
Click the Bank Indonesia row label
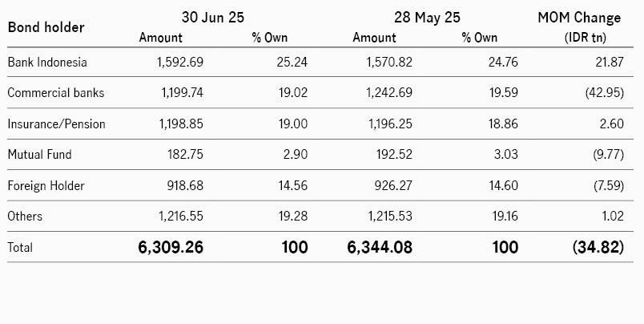click(47, 62)
